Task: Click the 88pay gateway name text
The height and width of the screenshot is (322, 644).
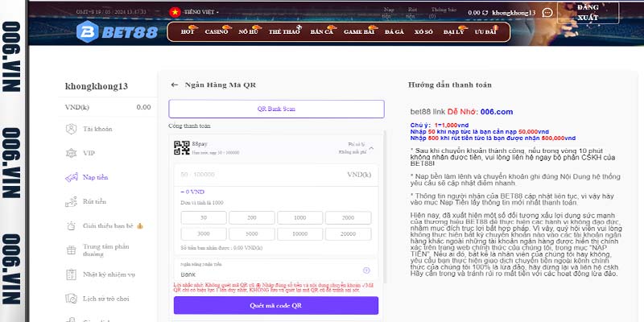Action: (x=200, y=144)
